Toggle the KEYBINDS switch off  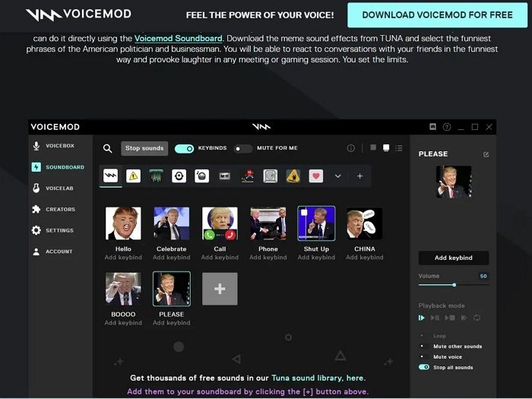click(184, 149)
